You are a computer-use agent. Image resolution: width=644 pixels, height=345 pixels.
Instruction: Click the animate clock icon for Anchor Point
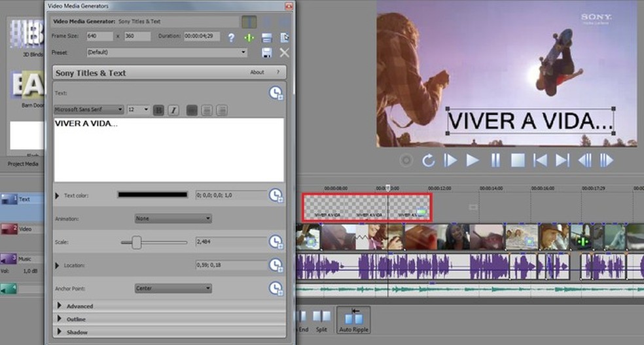pyautogui.click(x=276, y=288)
